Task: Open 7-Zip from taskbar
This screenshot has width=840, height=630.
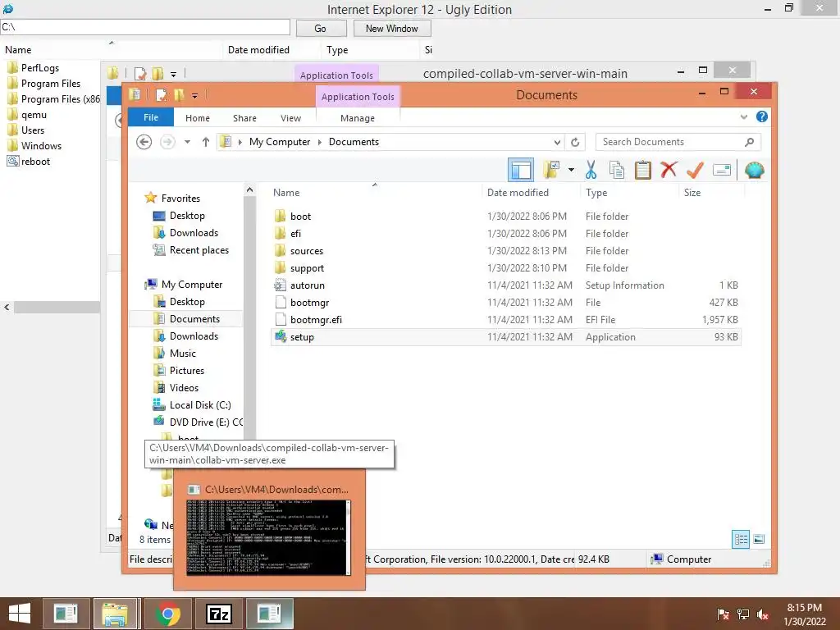Action: [218, 614]
